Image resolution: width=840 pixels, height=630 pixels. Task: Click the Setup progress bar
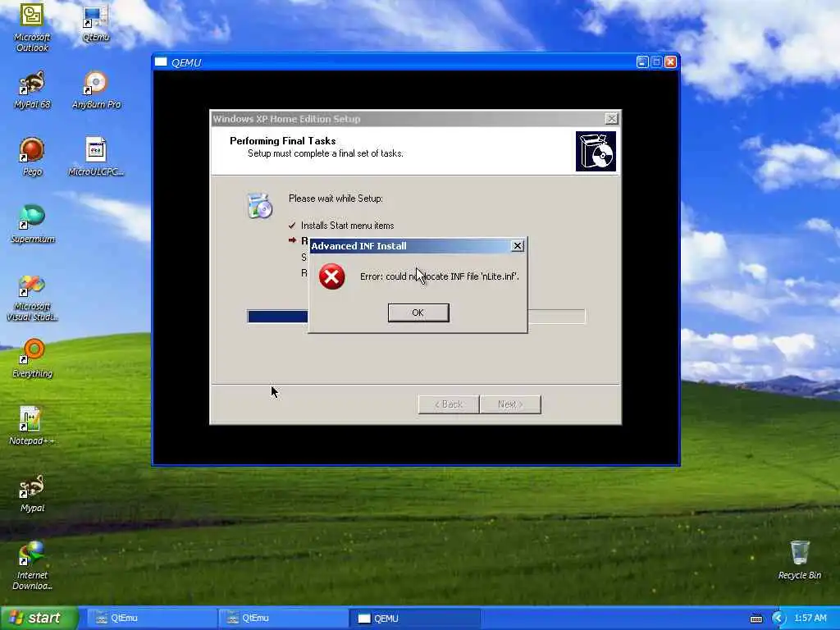[x=416, y=317]
